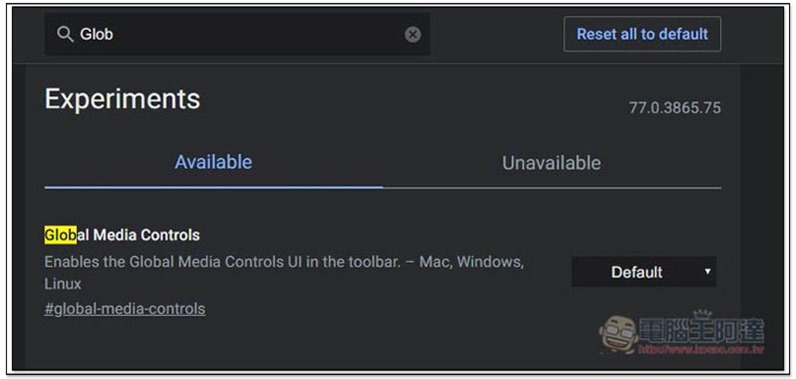
Task: Switch to the Available tab
Action: (x=213, y=162)
